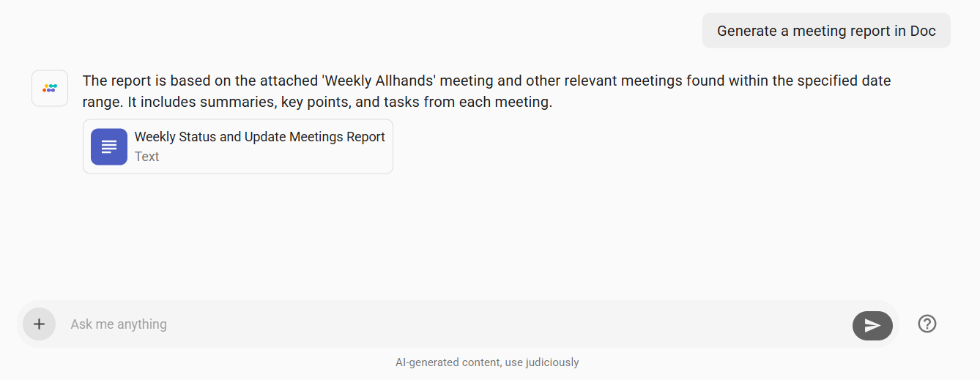Click the plus attach button

pos(39,324)
